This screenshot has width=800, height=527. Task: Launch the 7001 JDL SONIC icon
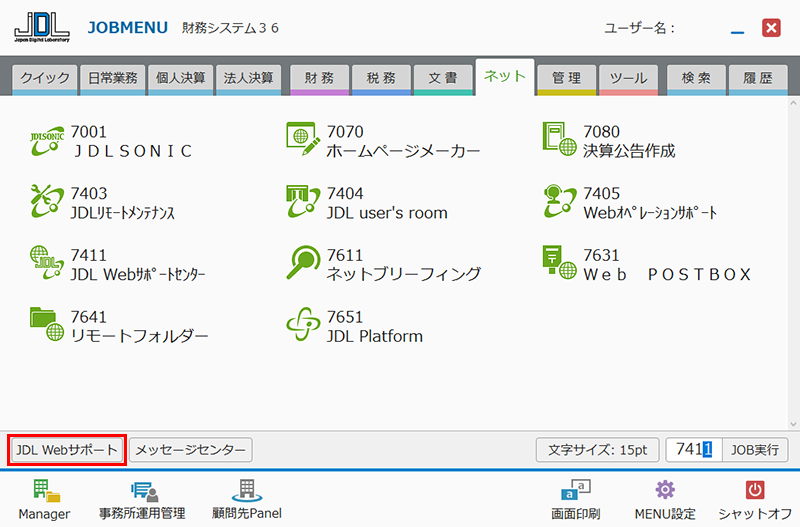pos(47,141)
